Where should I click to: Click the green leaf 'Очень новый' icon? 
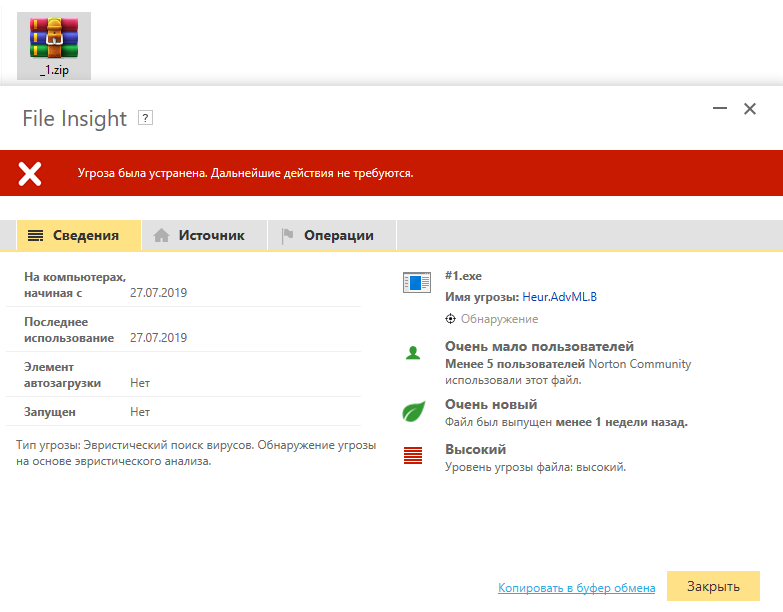[414, 411]
